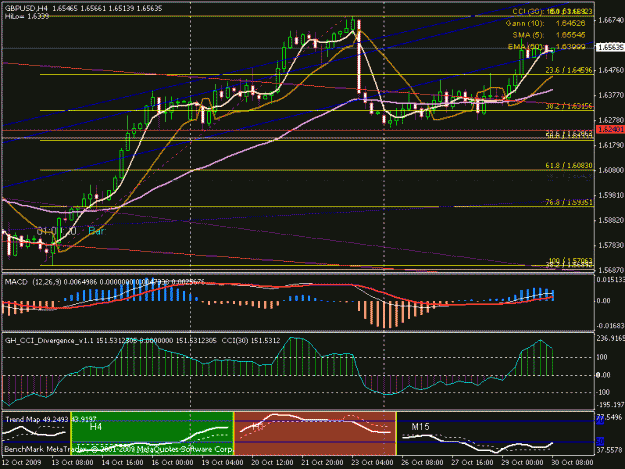625x469 pixels.
Task: Click the 1.58820 price axis value
Action: [611, 220]
